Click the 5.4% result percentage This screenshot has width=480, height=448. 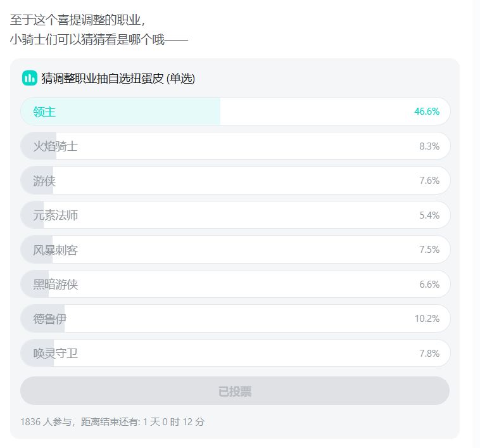429,215
